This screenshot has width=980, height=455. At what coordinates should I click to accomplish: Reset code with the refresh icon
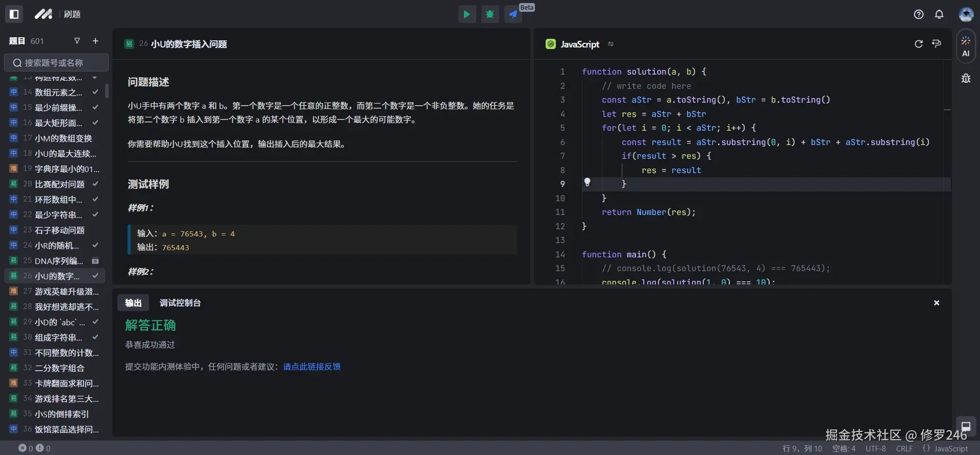pyautogui.click(x=919, y=44)
